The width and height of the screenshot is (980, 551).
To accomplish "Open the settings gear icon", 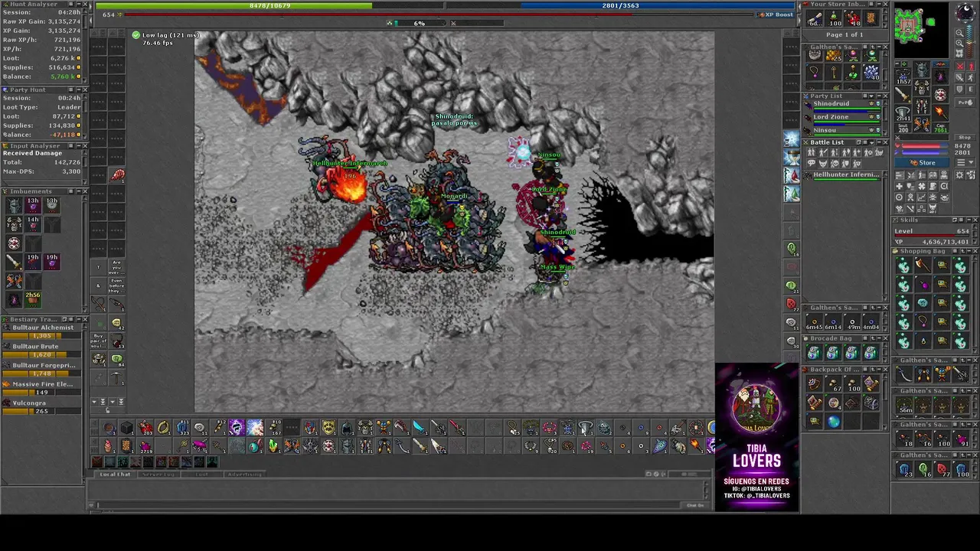I will click(959, 174).
